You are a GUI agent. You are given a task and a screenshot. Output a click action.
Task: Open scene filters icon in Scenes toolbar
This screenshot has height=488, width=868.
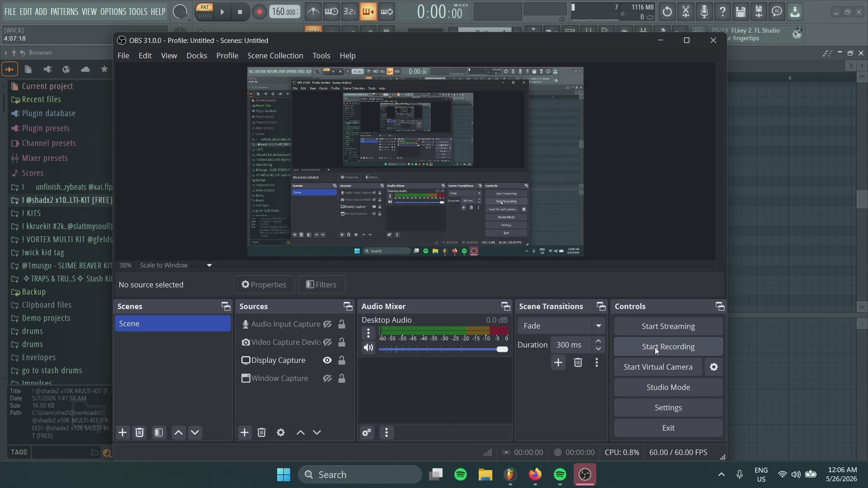159,433
